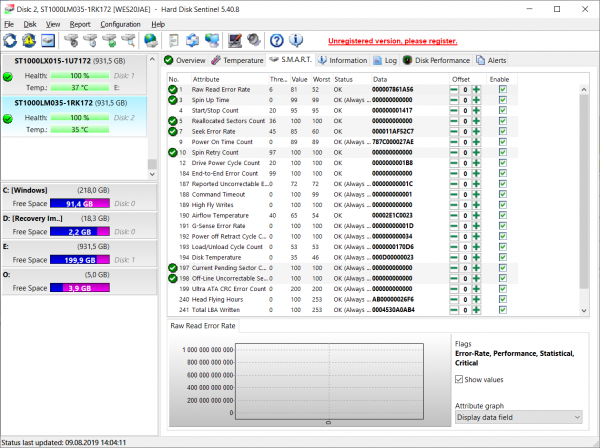Uncheck the Show values checkbox

coord(460,379)
